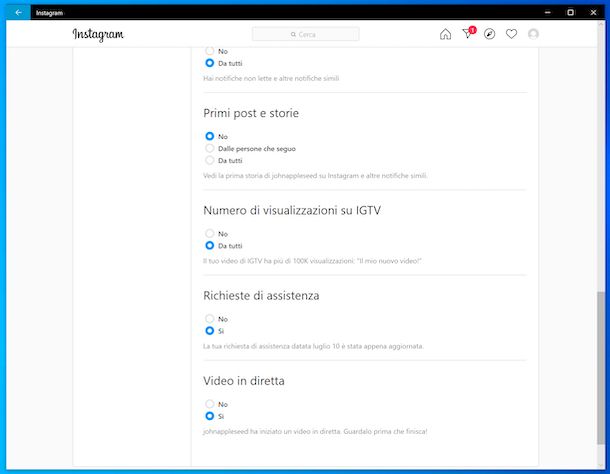Click the 'Primi post e storie' heading
The width and height of the screenshot is (610, 474).
[251, 113]
